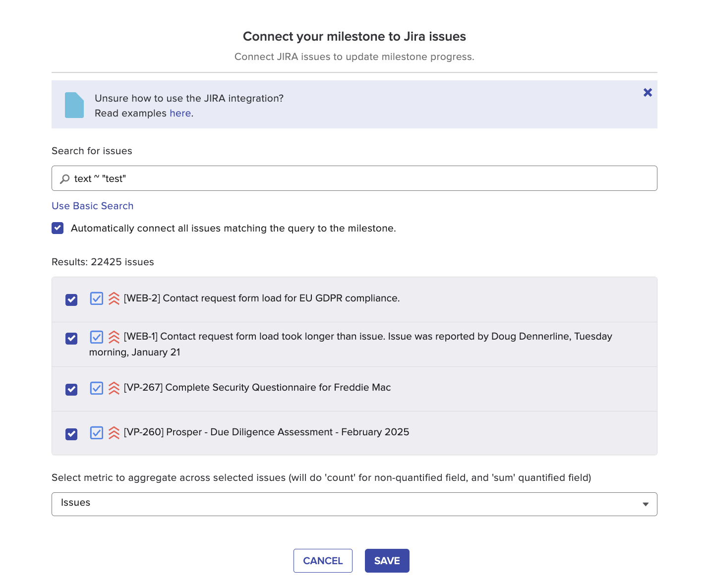Deselect the WEB-2 issue checkbox
The height and width of the screenshot is (588, 709).
(71, 300)
